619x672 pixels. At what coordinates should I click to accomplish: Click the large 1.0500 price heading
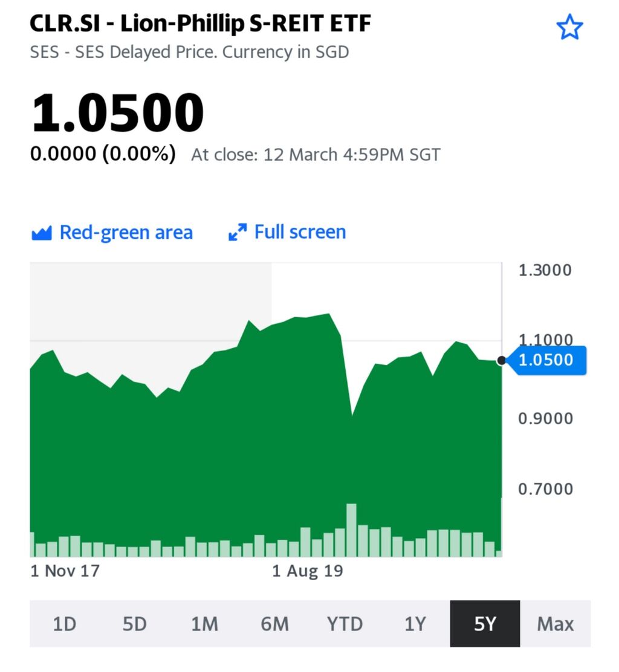[117, 112]
